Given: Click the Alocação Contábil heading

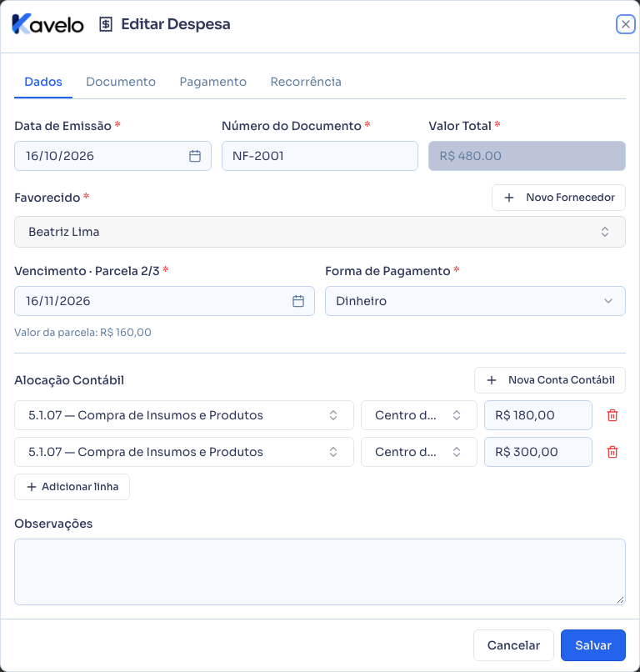Looking at the screenshot, I should [x=69, y=380].
